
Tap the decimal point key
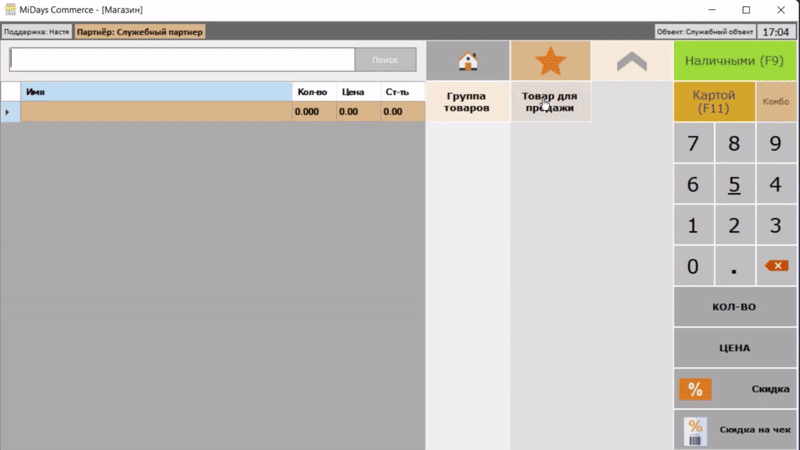coord(734,266)
